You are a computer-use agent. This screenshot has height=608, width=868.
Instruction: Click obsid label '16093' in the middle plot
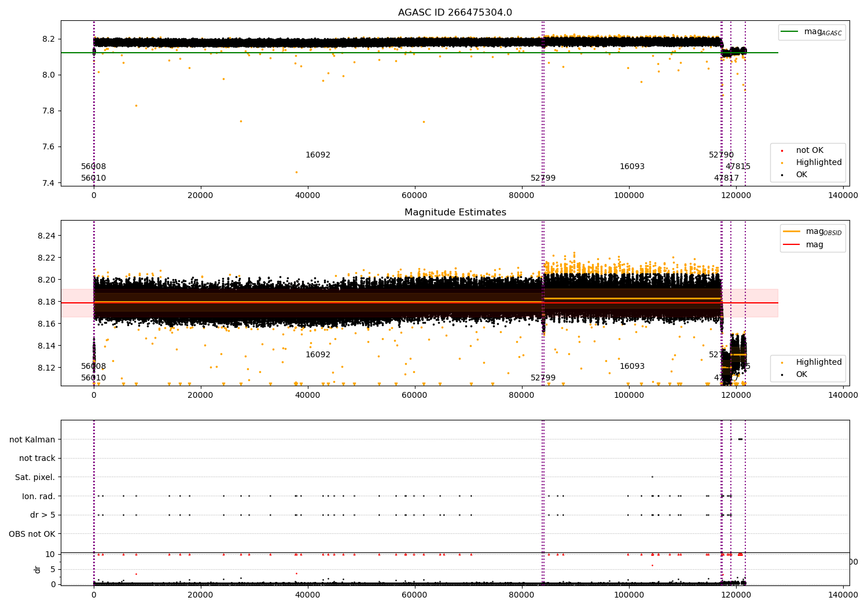click(632, 367)
